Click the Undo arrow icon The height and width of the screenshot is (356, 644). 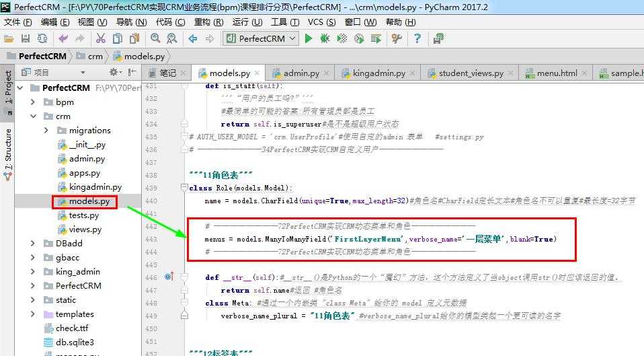pyautogui.click(x=63, y=38)
